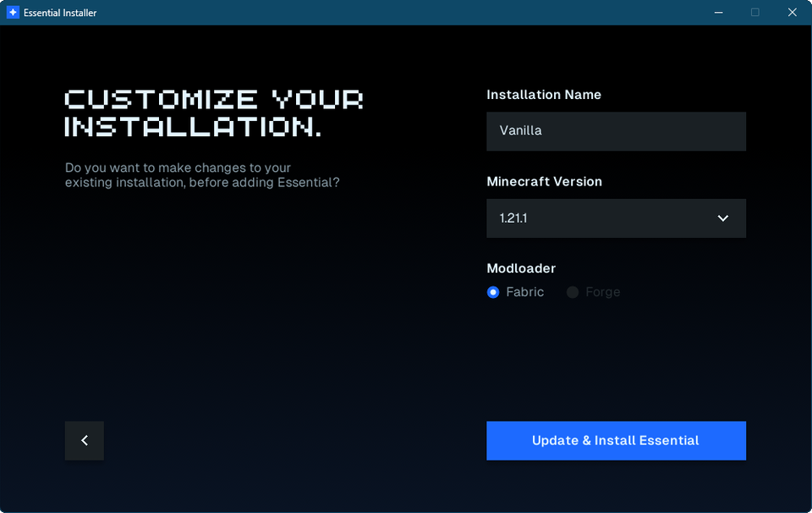Maximize the Essential Installer window
Viewport: 812px width, 513px height.
pyautogui.click(x=755, y=13)
